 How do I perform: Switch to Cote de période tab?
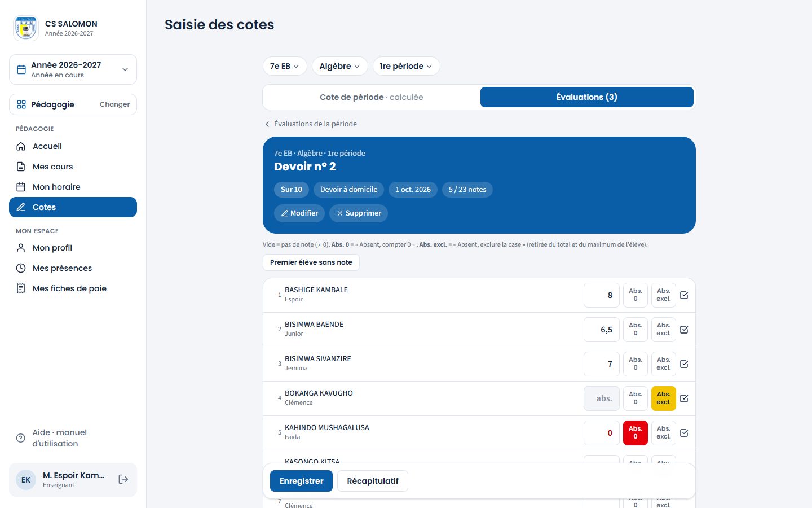(x=372, y=97)
